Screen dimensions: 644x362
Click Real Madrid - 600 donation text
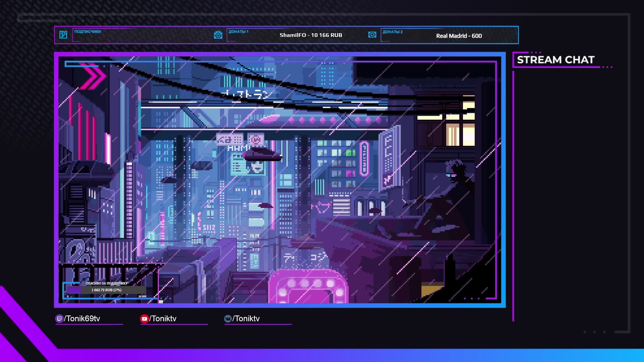click(459, 36)
